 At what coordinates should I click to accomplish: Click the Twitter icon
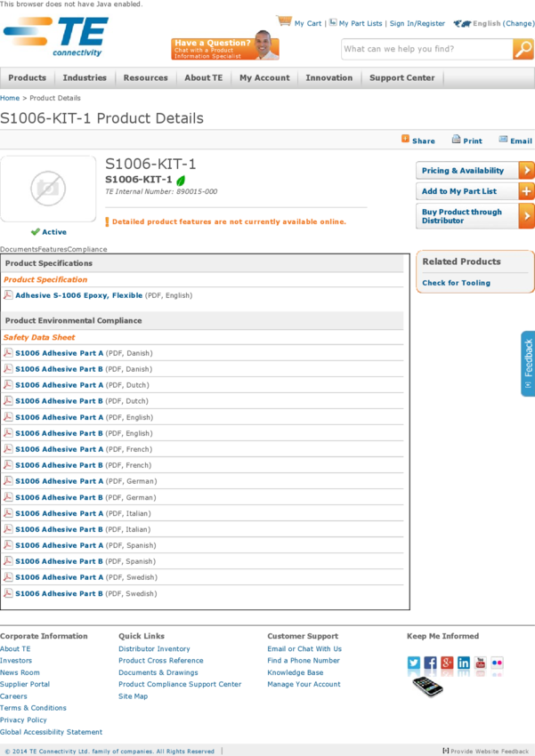click(413, 663)
